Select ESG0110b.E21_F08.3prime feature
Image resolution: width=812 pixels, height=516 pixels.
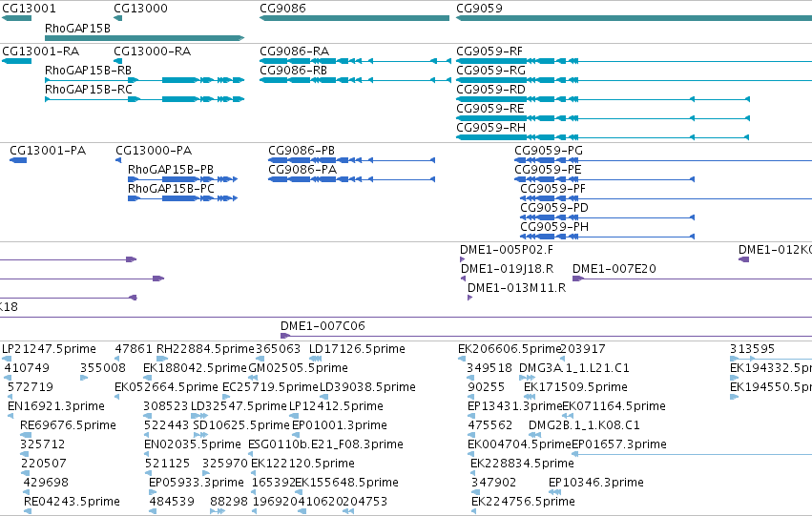point(325,444)
